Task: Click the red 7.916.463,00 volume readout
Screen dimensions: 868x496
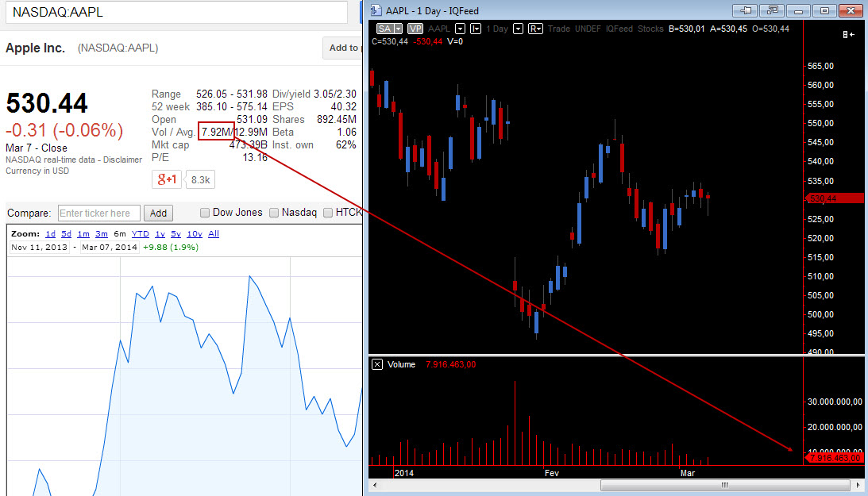Action: (x=450, y=364)
